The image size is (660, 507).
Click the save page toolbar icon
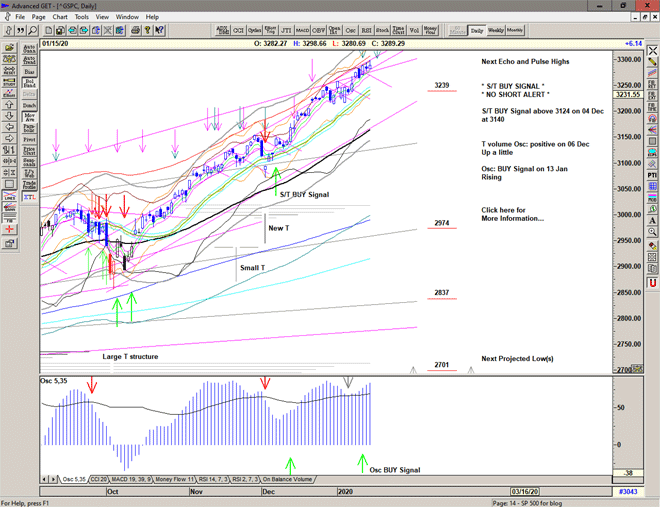60,30
